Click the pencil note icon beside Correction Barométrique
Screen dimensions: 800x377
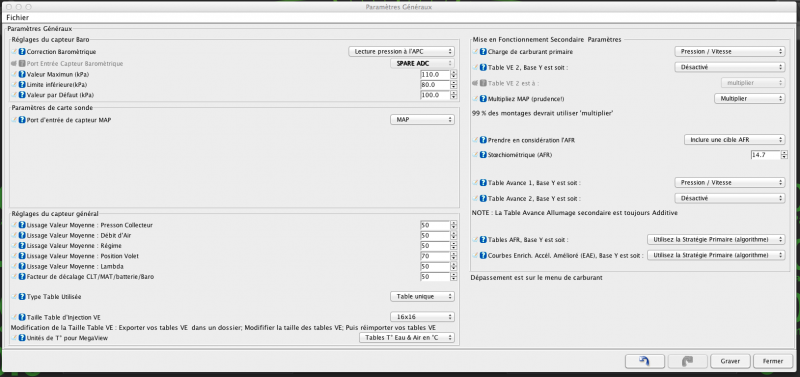point(14,52)
